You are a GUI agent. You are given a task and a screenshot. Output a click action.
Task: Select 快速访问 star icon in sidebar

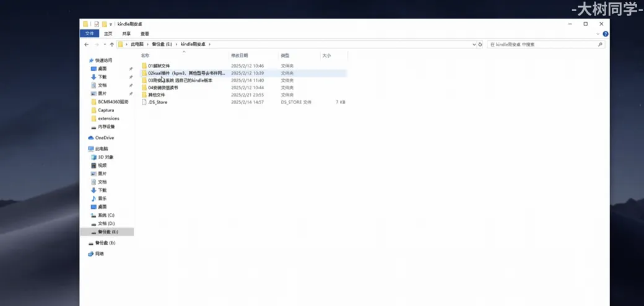(x=91, y=60)
